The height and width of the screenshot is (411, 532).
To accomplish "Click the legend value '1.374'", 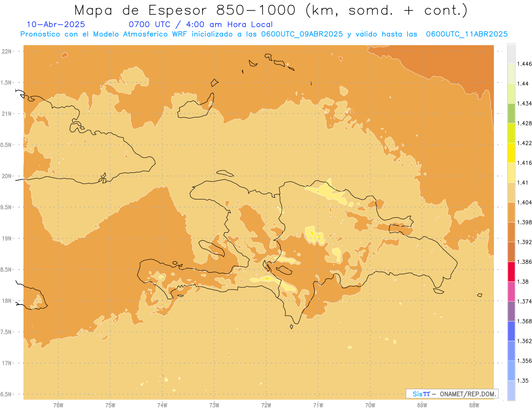I will point(524,301).
